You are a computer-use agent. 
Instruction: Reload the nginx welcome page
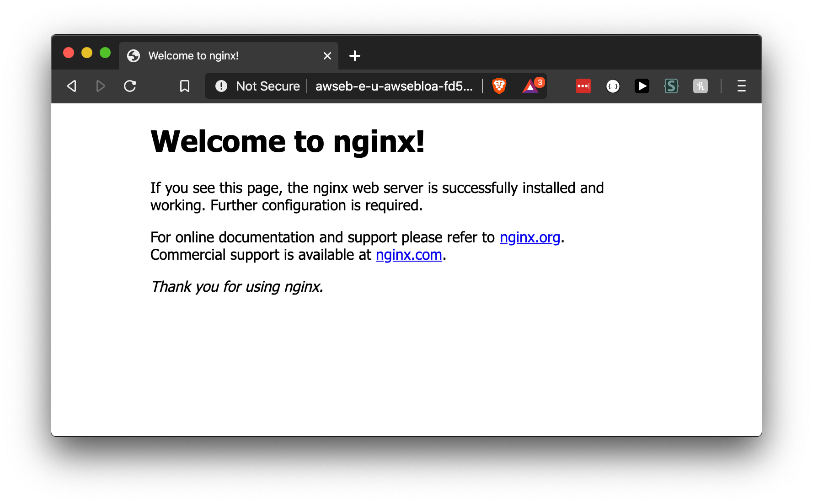(130, 86)
